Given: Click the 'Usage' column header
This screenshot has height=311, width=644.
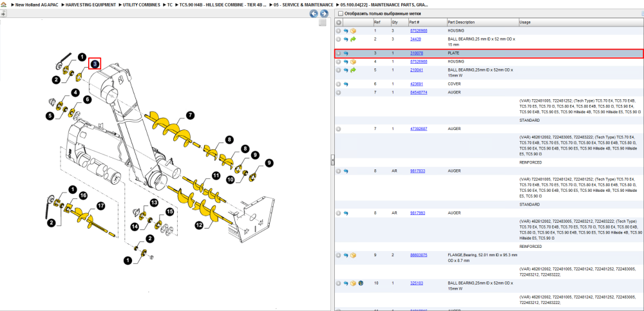Looking at the screenshot, I should [x=525, y=22].
